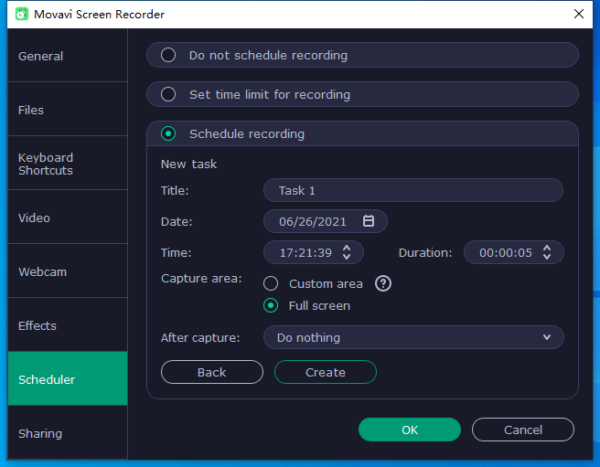Open the General settings tab
The height and width of the screenshot is (467, 600).
tap(68, 56)
